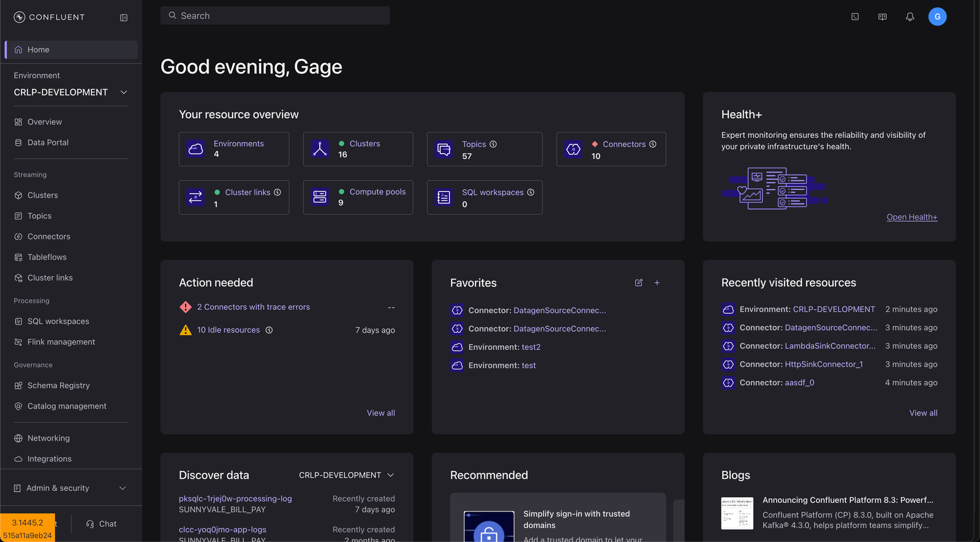Open 2 Connectors with trace errors
The height and width of the screenshot is (542, 980).
pos(254,307)
